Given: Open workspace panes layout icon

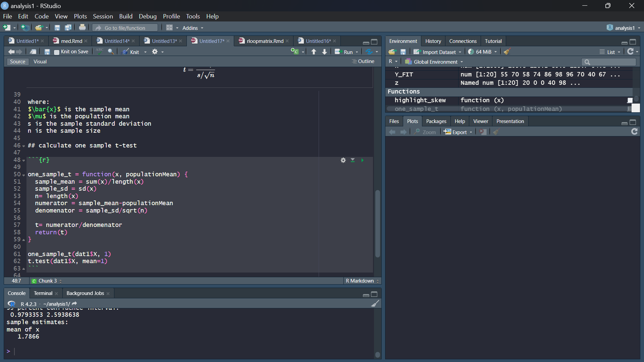Looking at the screenshot, I should tap(169, 28).
